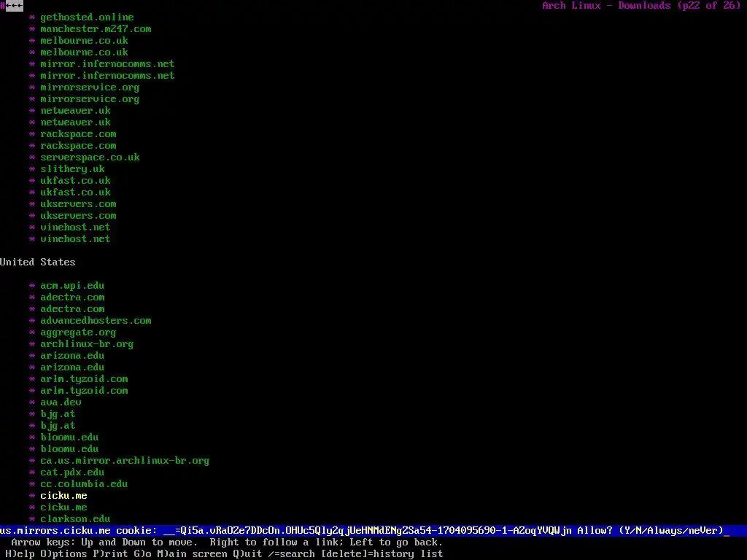747x560 pixels.
Task: Click the H)elp command in the footer
Action: coord(20,554)
